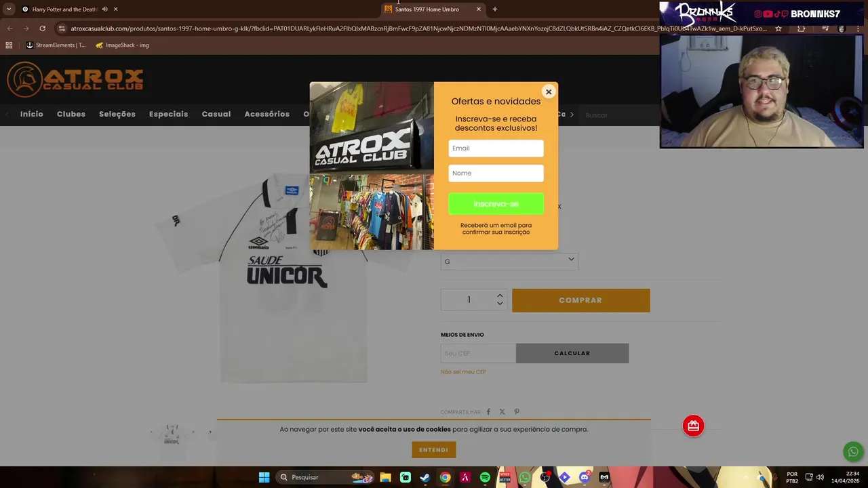Open the Windows Start menu
The width and height of the screenshot is (868, 488).
pyautogui.click(x=264, y=477)
